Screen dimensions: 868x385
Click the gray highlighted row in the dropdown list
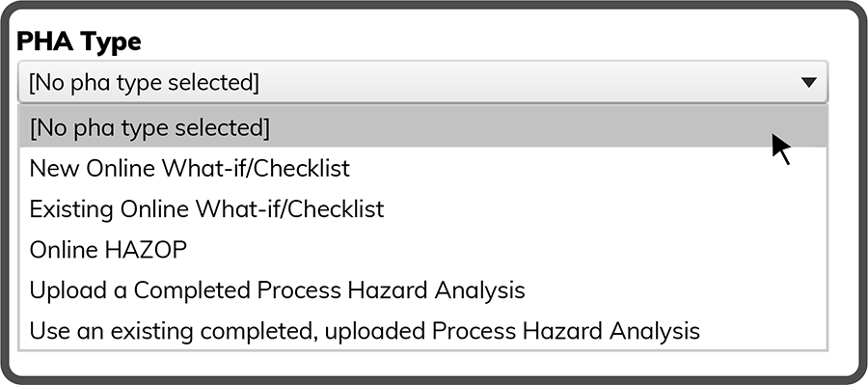tap(423, 126)
